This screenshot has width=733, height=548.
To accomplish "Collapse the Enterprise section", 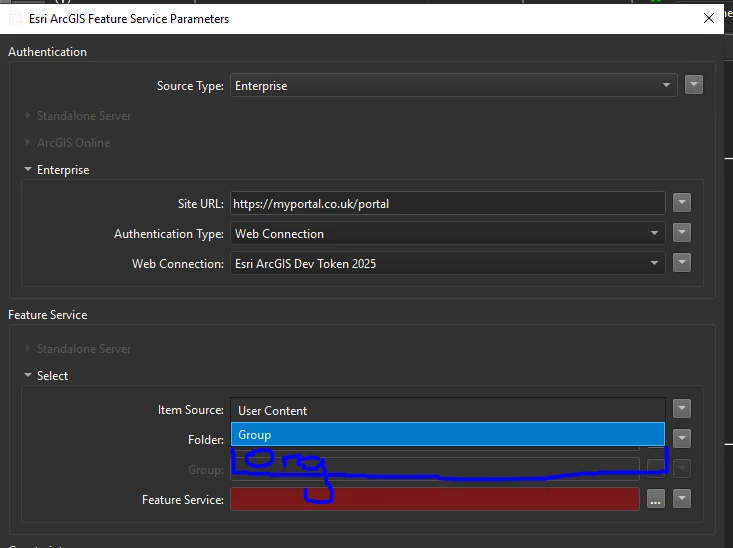I will pos(28,169).
